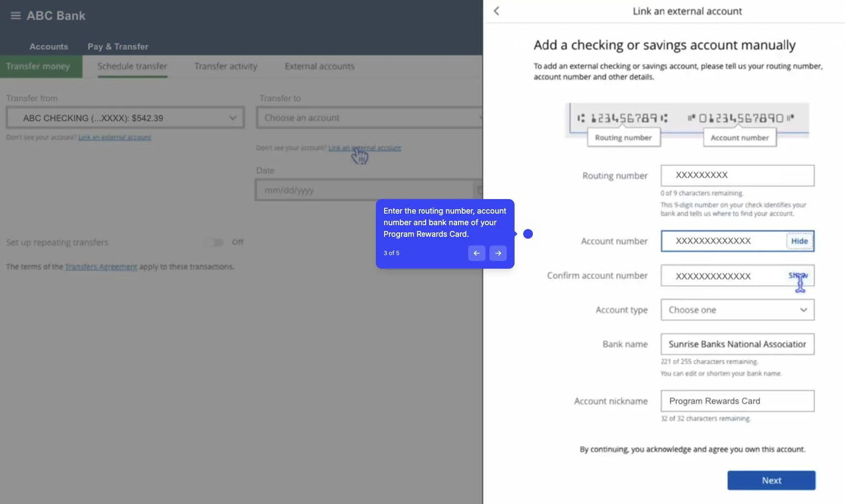Viewport: 845px width, 504px height.
Task: Switch to the Schedule transfer tab
Action: click(132, 66)
